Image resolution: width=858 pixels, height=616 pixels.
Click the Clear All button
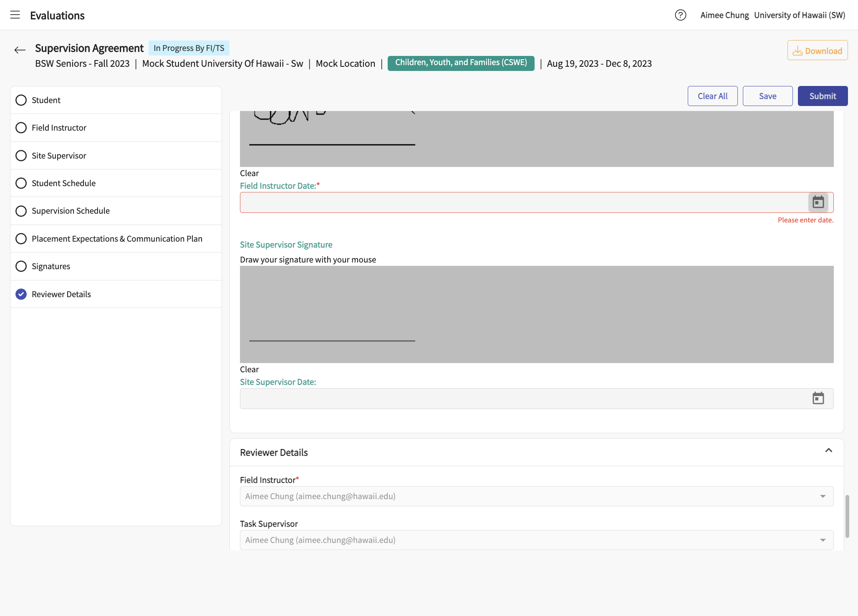click(712, 96)
